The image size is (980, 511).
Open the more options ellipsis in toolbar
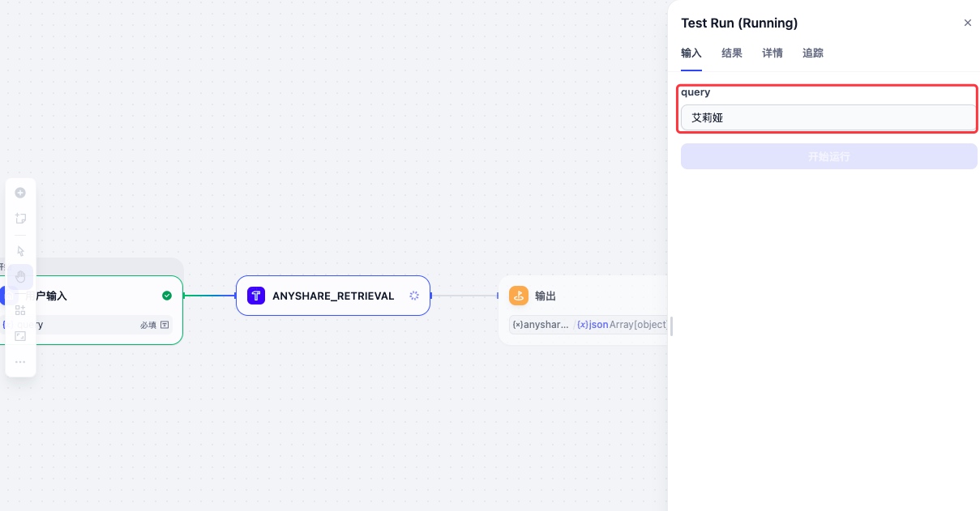[21, 362]
